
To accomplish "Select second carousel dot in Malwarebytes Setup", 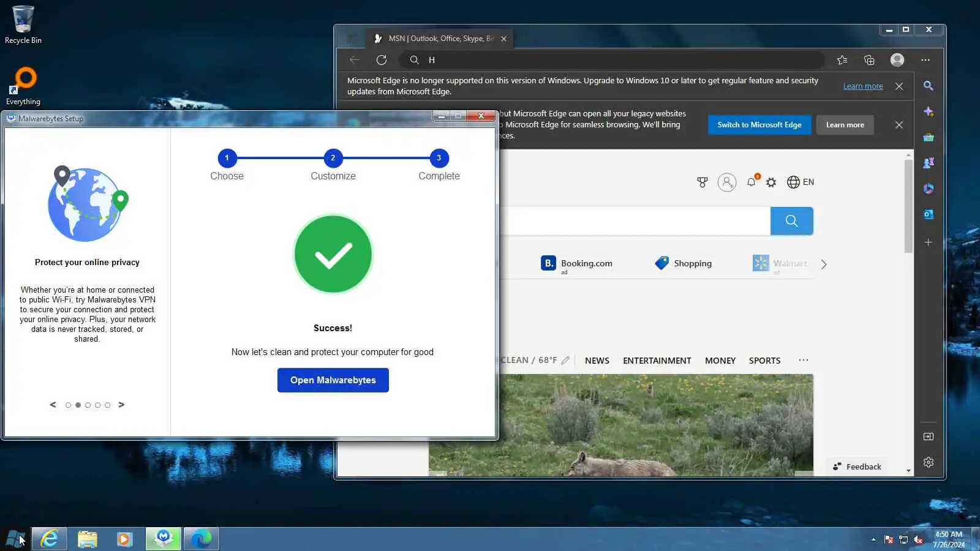I will point(78,405).
